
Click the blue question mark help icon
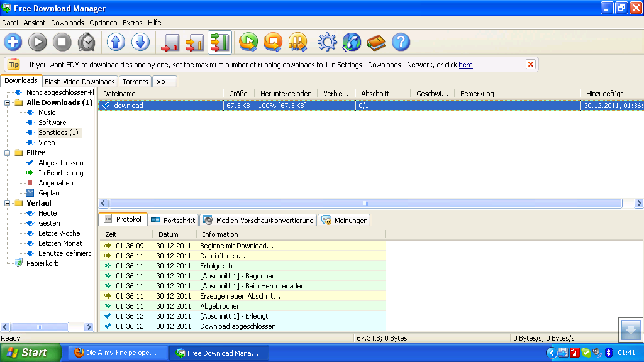pyautogui.click(x=401, y=42)
